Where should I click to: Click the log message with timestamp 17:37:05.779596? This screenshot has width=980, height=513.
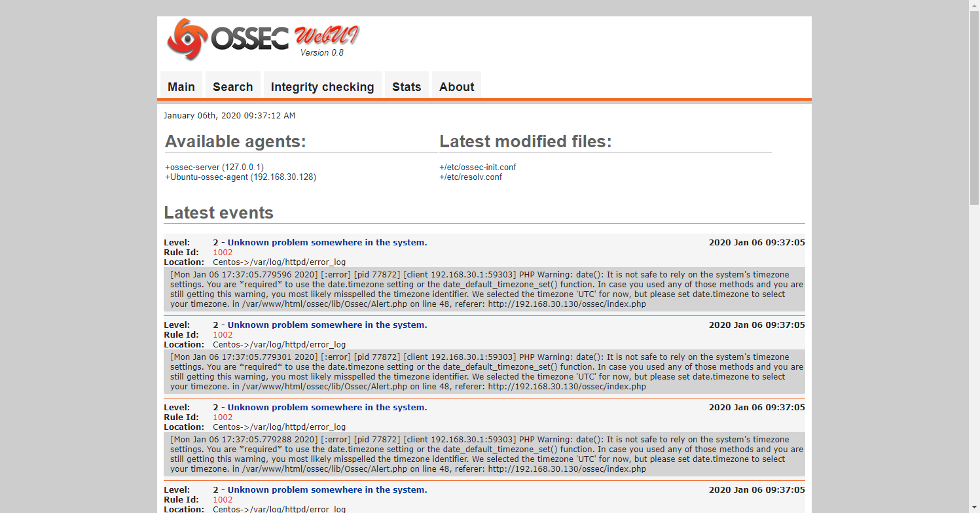(x=484, y=289)
